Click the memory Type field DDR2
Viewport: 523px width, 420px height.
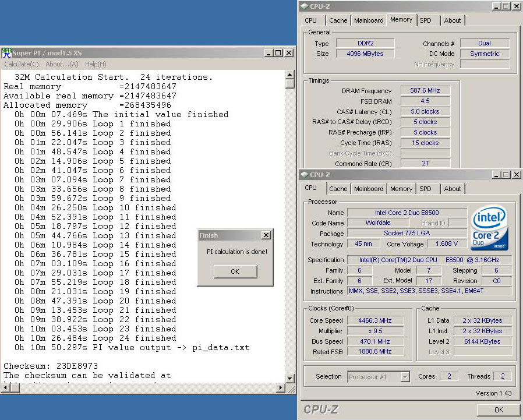click(x=365, y=43)
